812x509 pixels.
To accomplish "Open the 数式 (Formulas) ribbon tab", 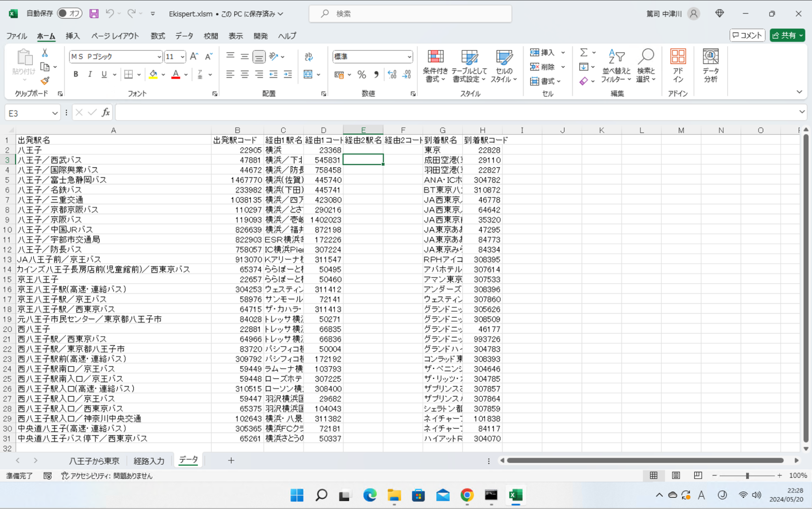I will coord(158,36).
